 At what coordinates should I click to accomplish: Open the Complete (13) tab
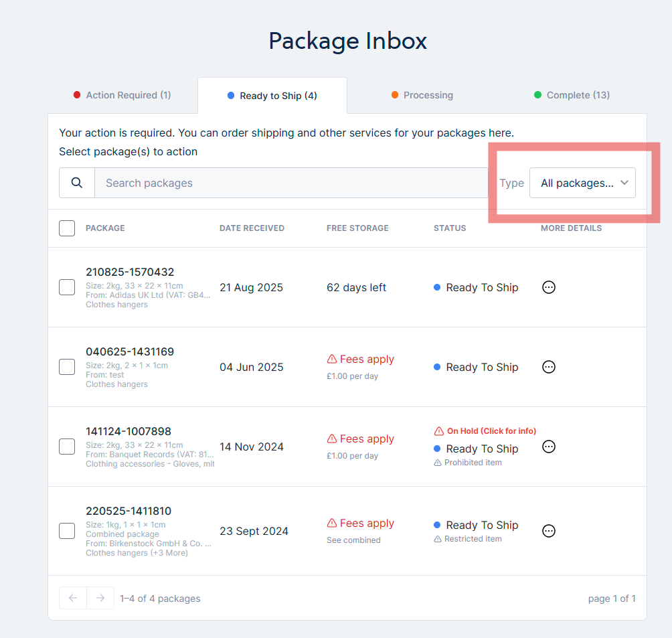tap(572, 95)
